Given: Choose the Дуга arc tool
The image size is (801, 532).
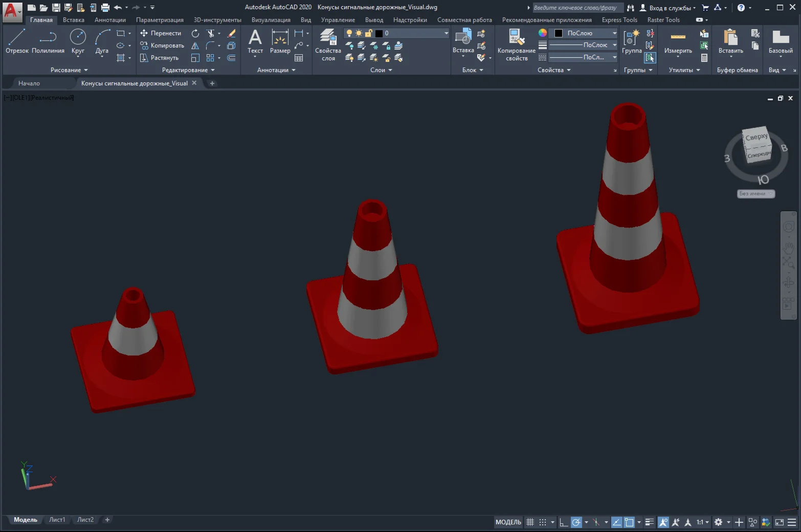Looking at the screenshot, I should pyautogui.click(x=102, y=41).
